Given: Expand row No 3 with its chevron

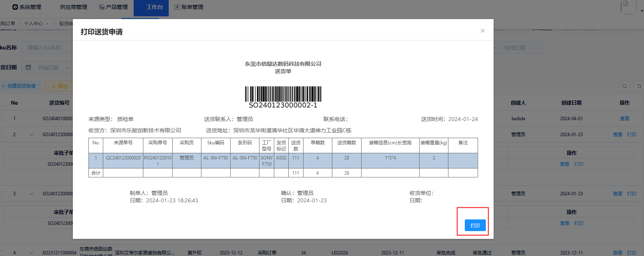Looking at the screenshot, I should 31,194.
